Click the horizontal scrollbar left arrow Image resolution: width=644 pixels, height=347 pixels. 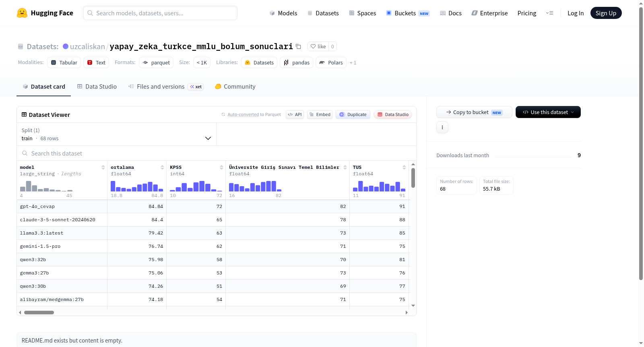[x=20, y=312]
